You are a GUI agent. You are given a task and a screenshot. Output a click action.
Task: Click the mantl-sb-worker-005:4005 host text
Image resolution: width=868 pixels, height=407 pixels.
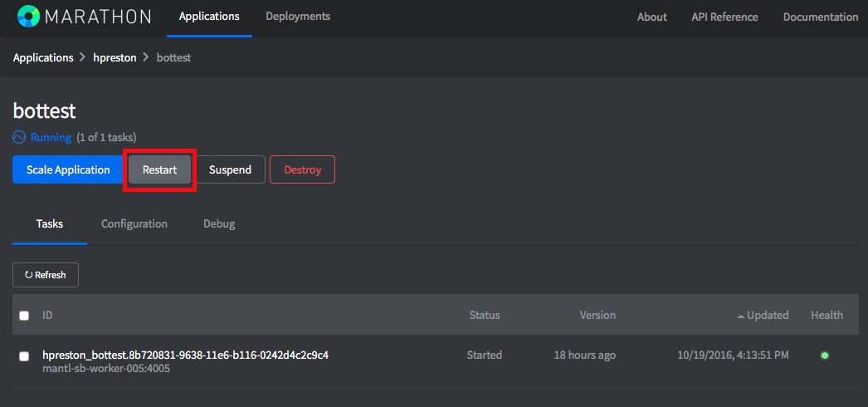106,368
